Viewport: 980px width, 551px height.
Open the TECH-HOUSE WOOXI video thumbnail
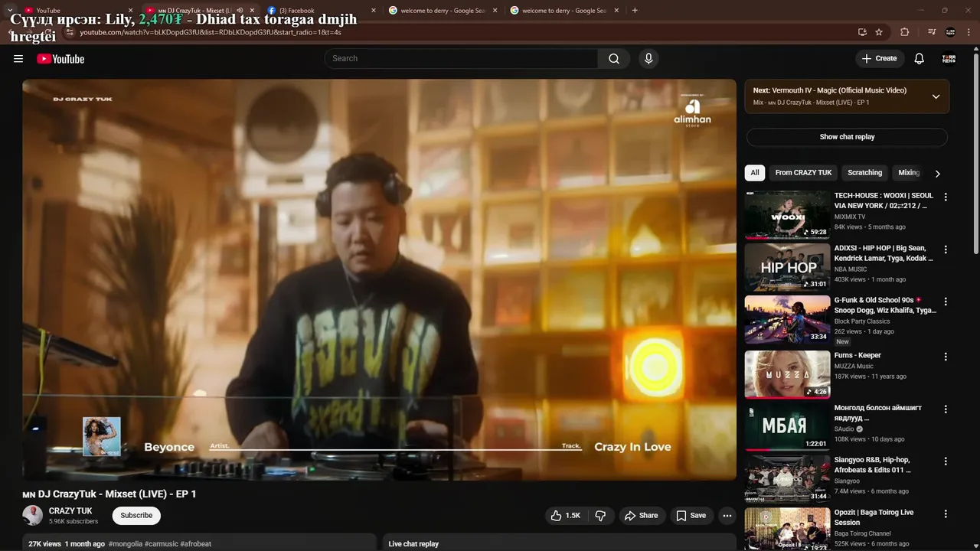[x=787, y=215]
